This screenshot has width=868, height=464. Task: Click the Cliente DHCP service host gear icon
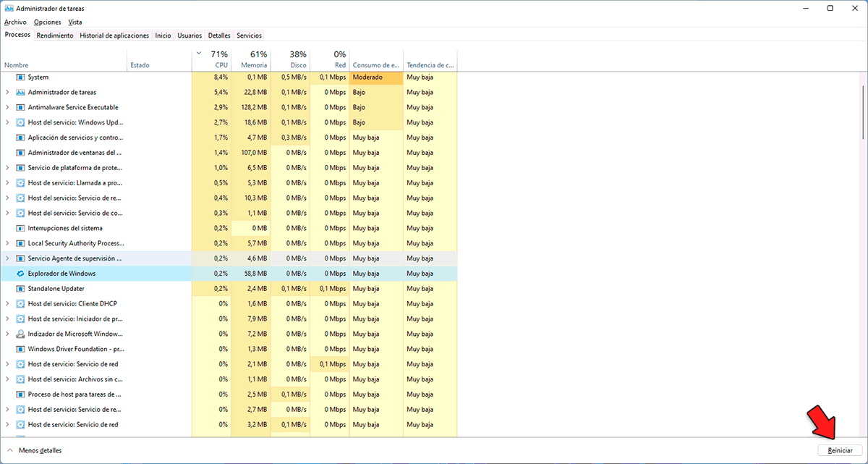(x=20, y=303)
